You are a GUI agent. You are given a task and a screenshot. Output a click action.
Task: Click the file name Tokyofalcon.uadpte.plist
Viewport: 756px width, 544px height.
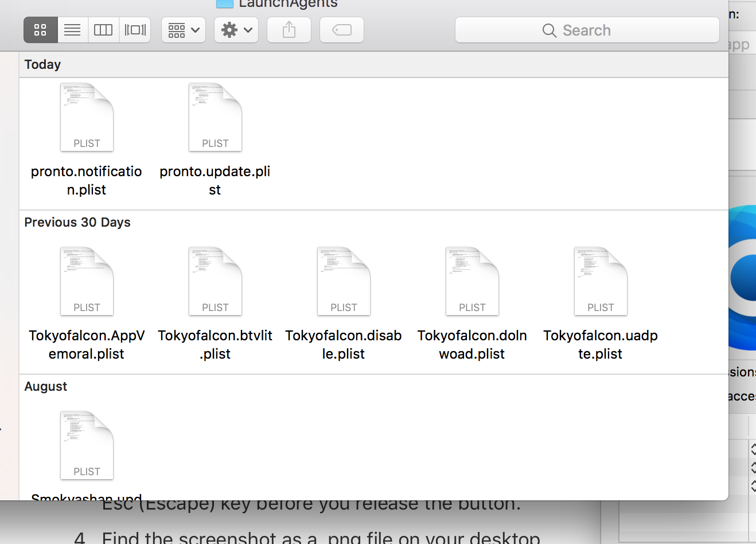(x=601, y=345)
